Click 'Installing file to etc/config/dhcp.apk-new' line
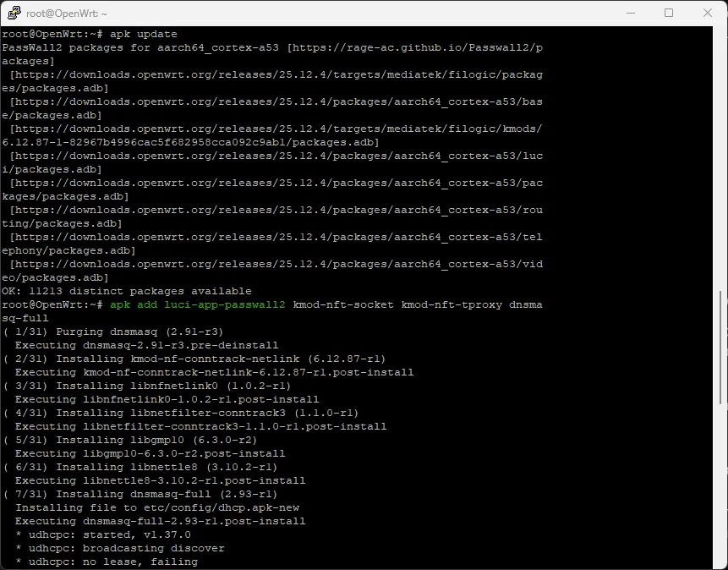The width and height of the screenshot is (728, 570). pyautogui.click(x=157, y=507)
